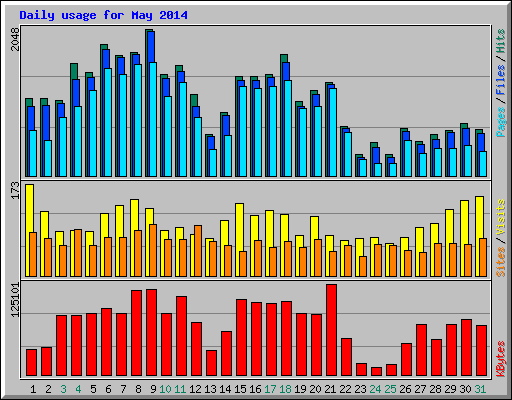Click the 173 visits axis value
Image resolution: width=512 pixels, height=400 pixels.
pos(16,190)
